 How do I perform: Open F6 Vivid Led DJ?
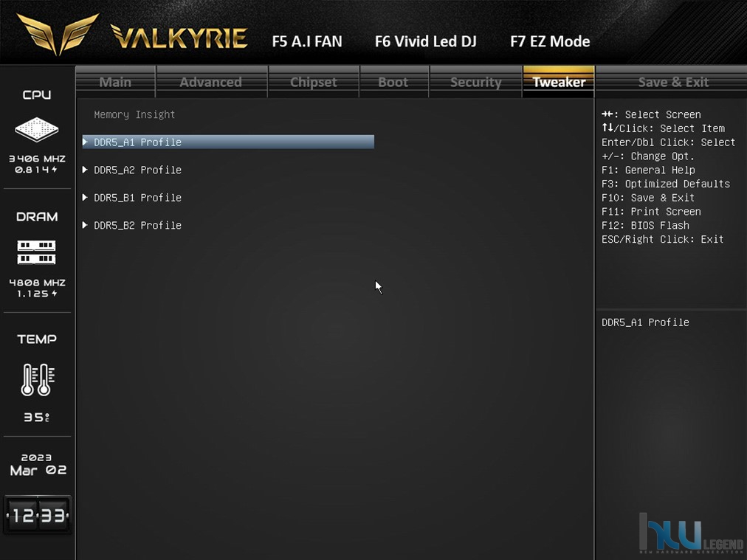426,41
